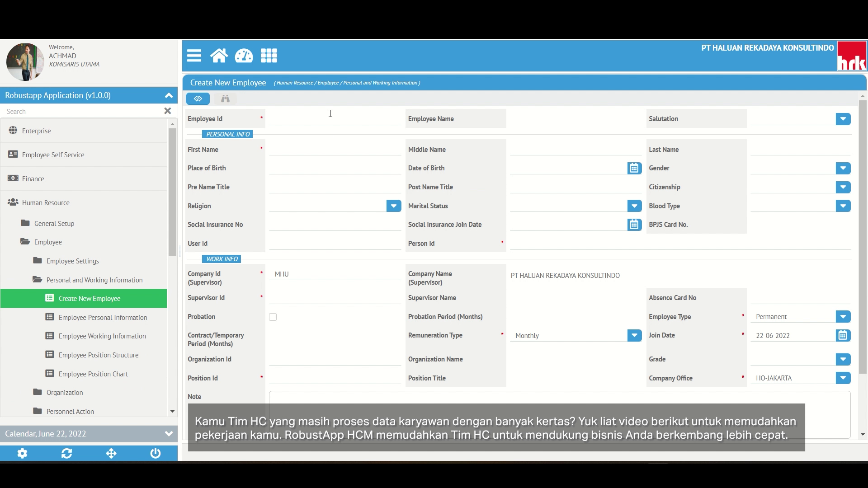Expand the Marital Status dropdown

(634, 206)
